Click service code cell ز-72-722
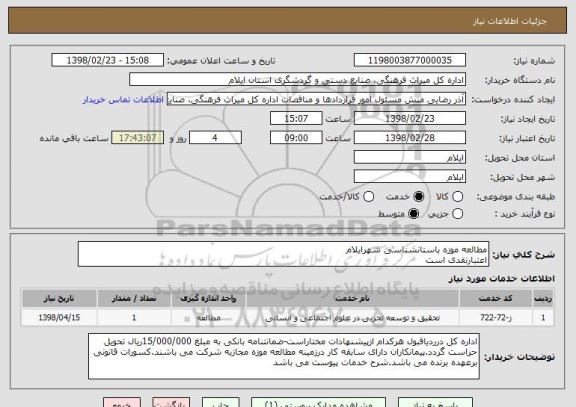The width and height of the screenshot is (576, 407). click(496, 317)
